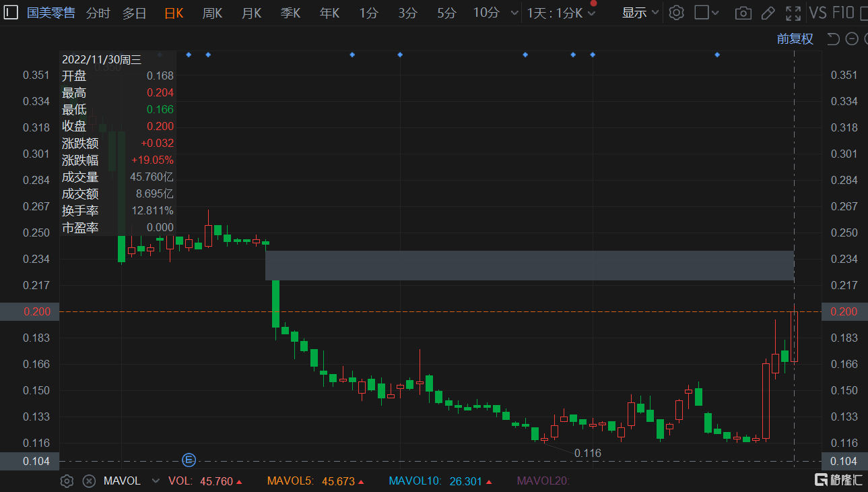Screen dimensions: 868x492
Task: Click the 国美零售 stock name
Action: click(x=51, y=13)
